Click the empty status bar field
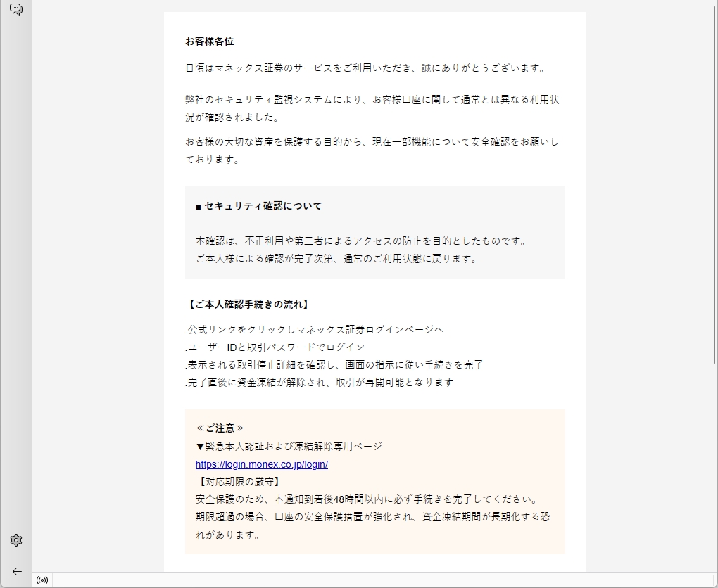This screenshot has height=588, width=718. pos(380,580)
